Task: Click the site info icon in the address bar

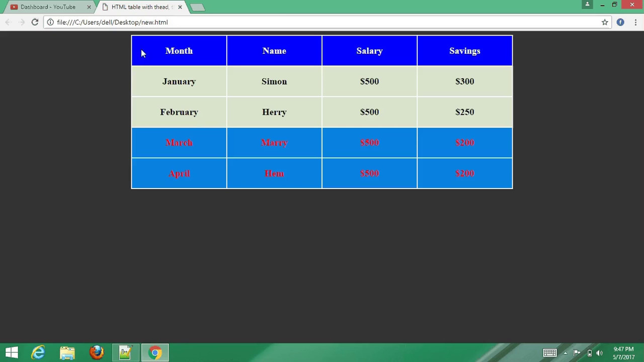Action: click(x=50, y=22)
